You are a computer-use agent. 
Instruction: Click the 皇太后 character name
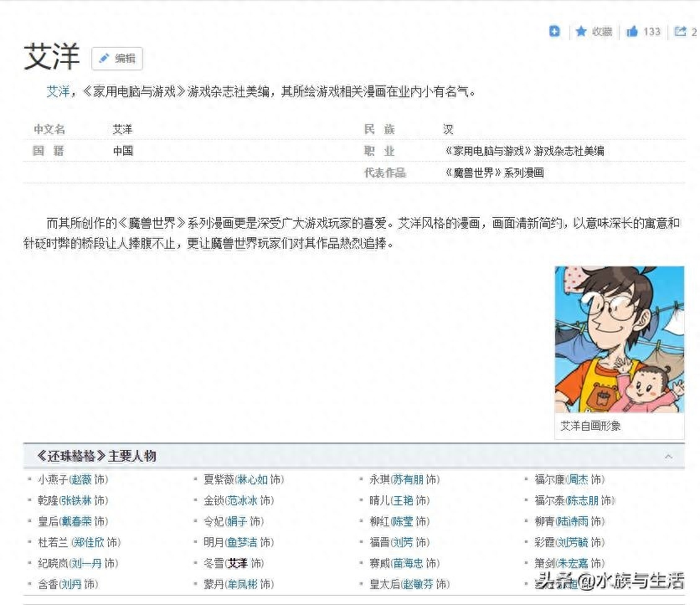(384, 584)
